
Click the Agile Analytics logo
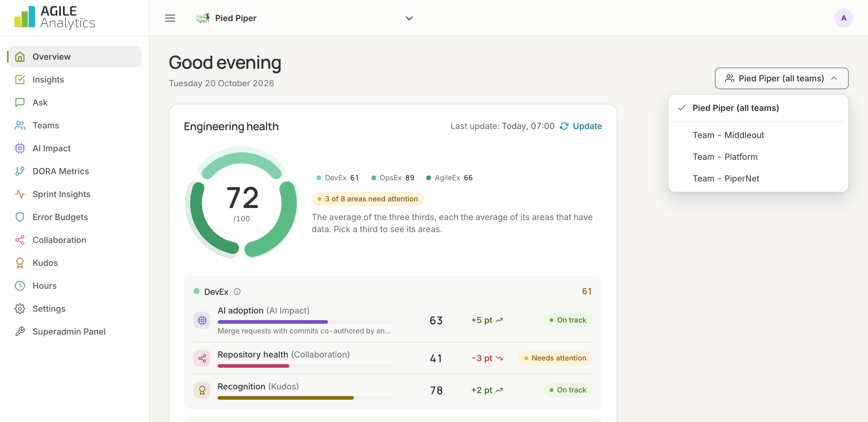click(55, 17)
